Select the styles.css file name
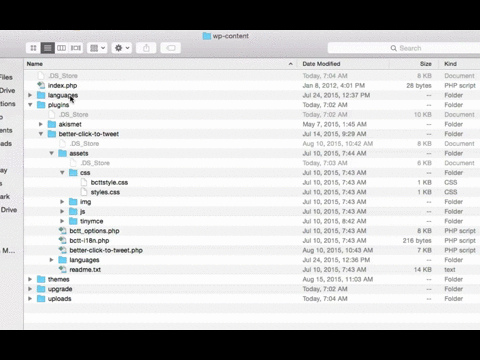 105,192
